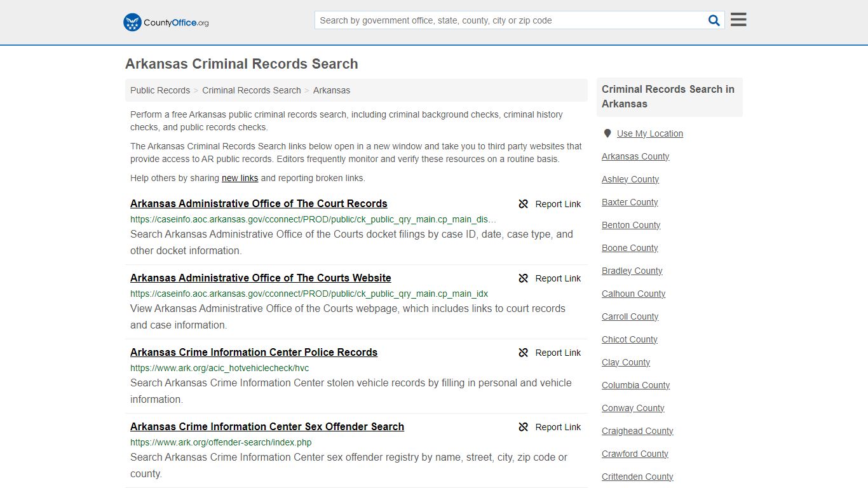Open Benton County
The image size is (868, 488).
tap(631, 225)
